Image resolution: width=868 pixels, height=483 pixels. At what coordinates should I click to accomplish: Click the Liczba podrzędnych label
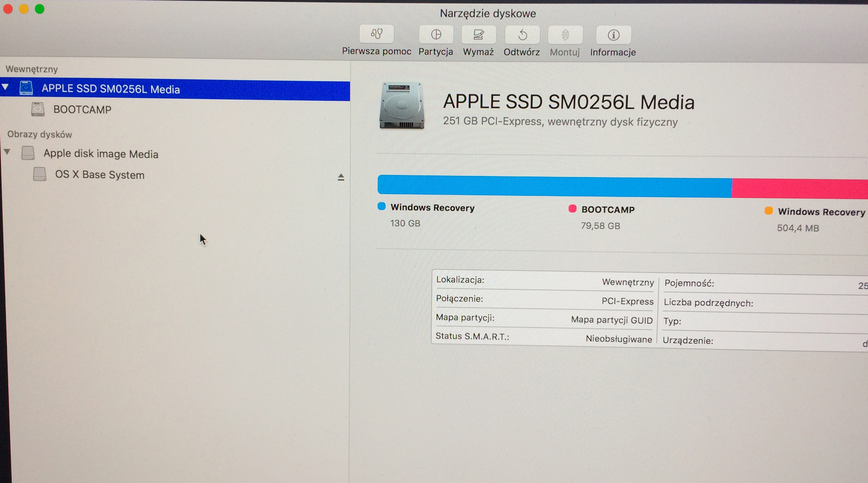tap(708, 303)
